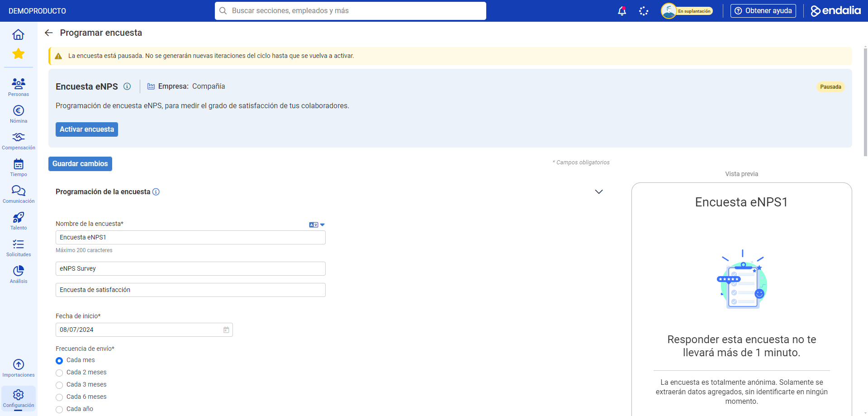Click the back arrow next to Programar encuesta
868x416 pixels.
tap(49, 33)
